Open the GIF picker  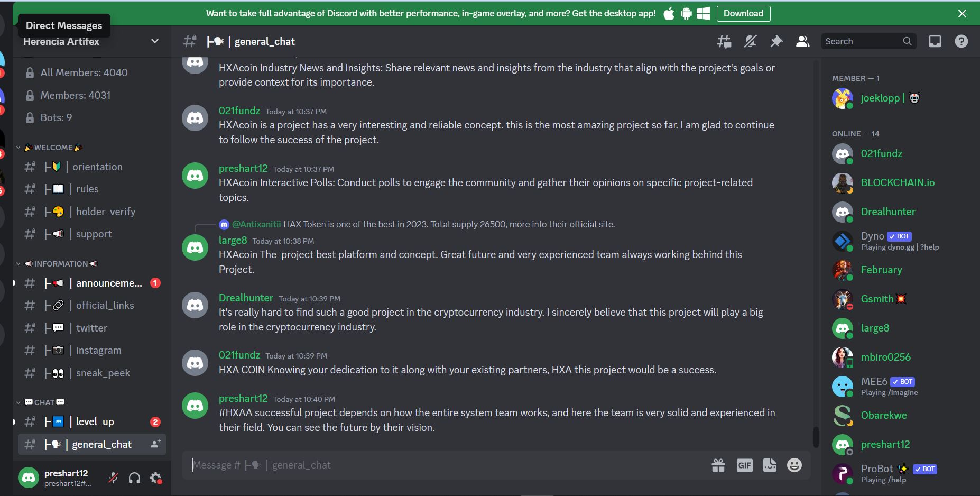pyautogui.click(x=744, y=465)
